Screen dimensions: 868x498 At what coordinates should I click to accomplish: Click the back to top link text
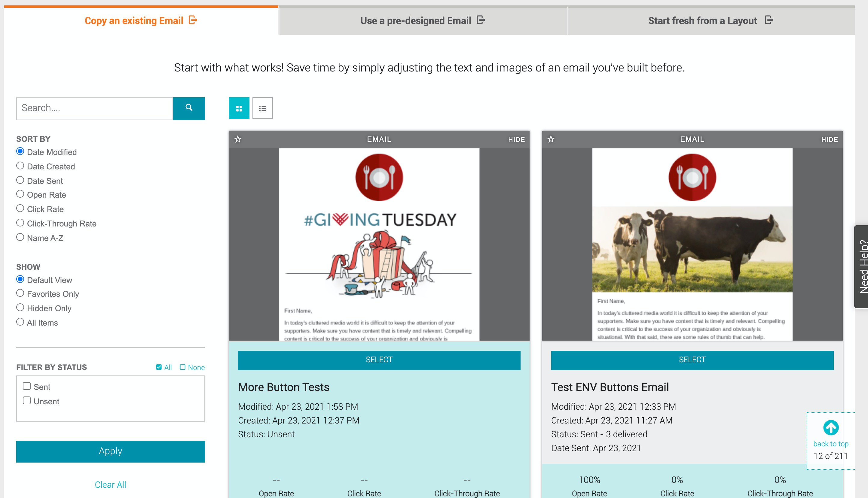(831, 444)
